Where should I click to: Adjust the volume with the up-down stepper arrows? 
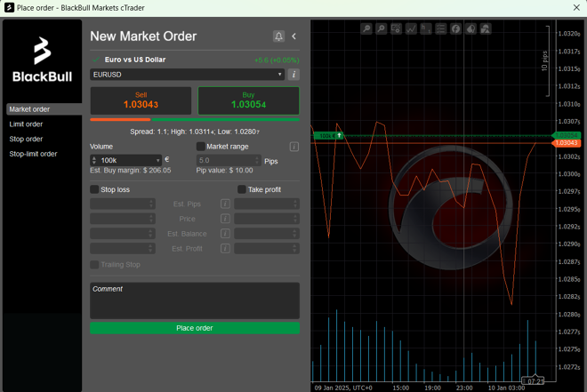(94, 161)
